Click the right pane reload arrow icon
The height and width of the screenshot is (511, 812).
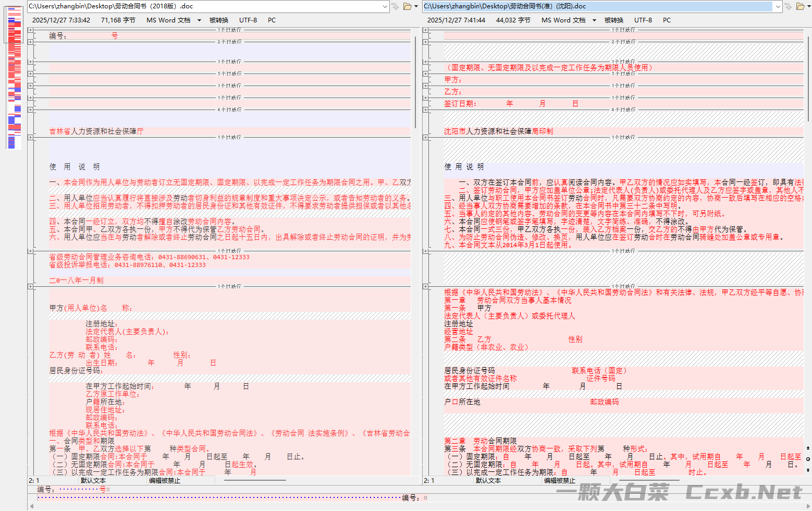pos(789,6)
